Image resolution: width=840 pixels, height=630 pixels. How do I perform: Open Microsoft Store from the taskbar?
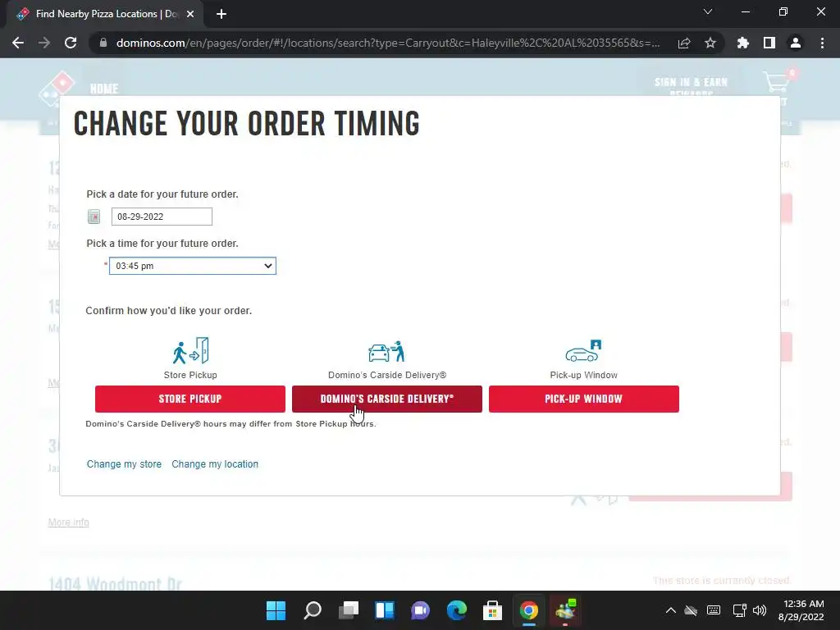493,610
